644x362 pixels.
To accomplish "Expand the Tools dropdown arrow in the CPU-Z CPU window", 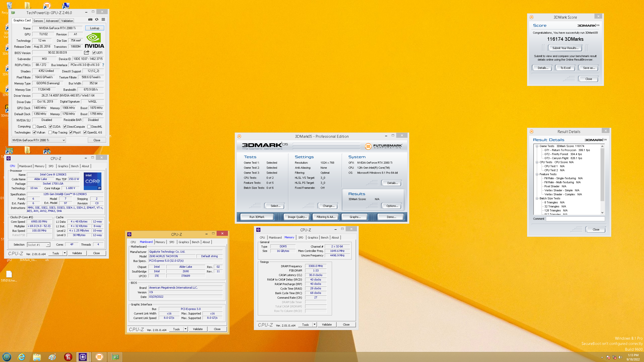I will (65, 253).
